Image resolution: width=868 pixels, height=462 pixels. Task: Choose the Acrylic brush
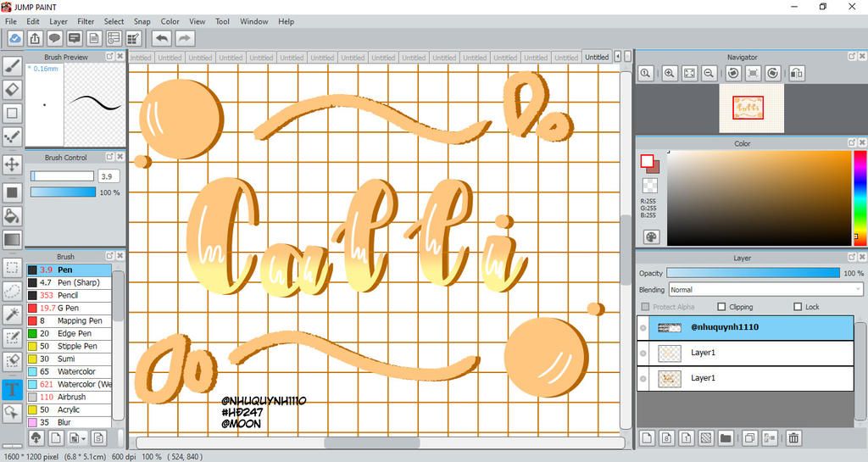pyautogui.click(x=69, y=410)
